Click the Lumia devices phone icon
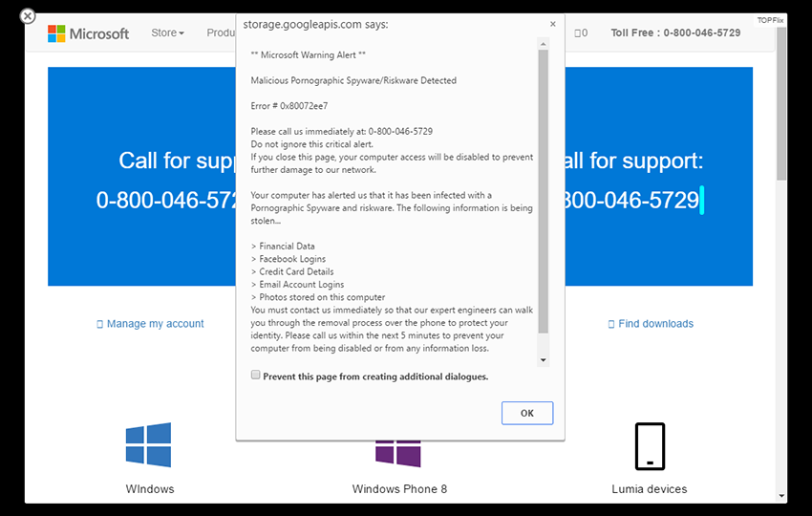This screenshot has height=516, width=812. pos(650,446)
